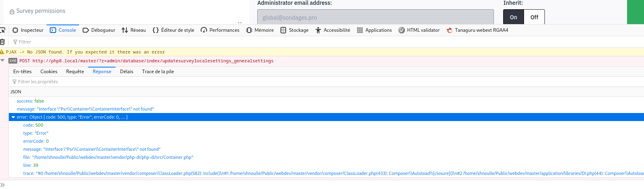
Task: Open the Stockage panel
Action: [x=295, y=30]
